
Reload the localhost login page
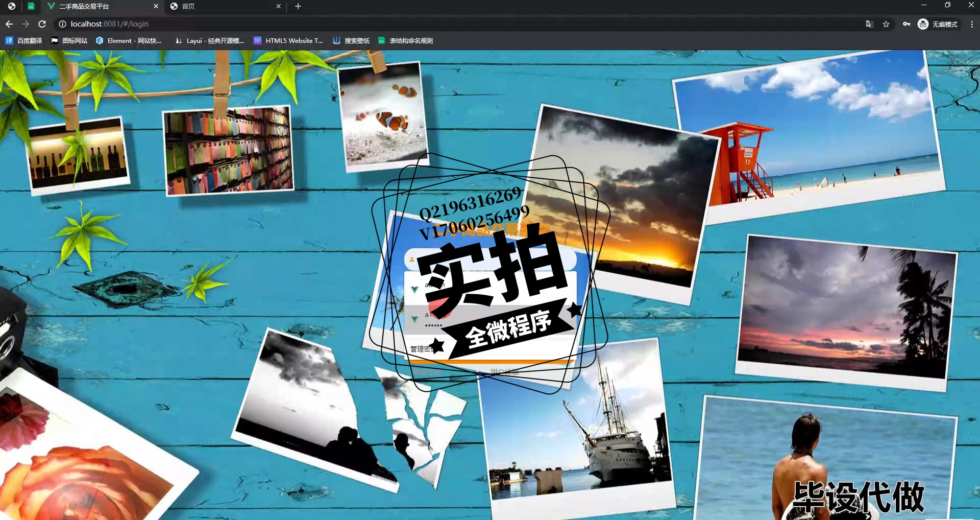pyautogui.click(x=42, y=24)
